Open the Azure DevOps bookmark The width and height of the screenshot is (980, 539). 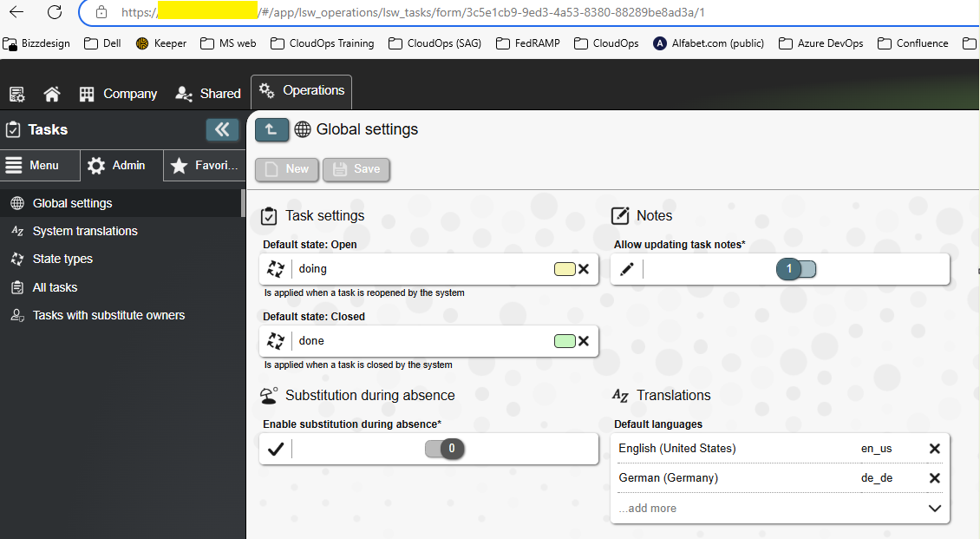(x=822, y=43)
